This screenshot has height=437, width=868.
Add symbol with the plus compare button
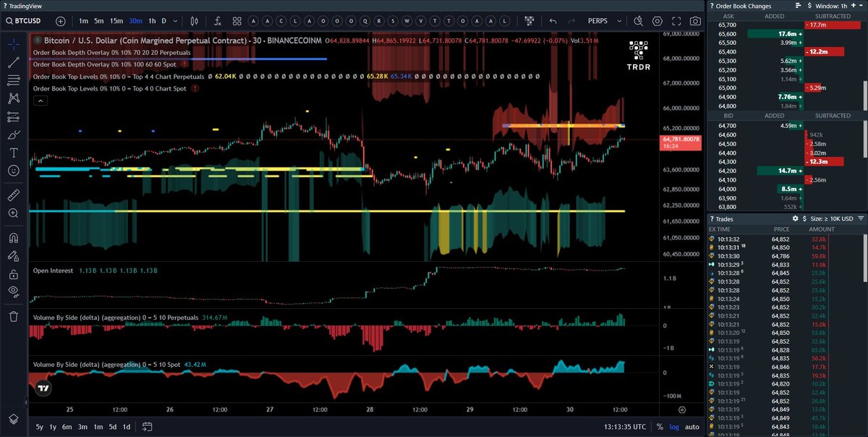(61, 22)
